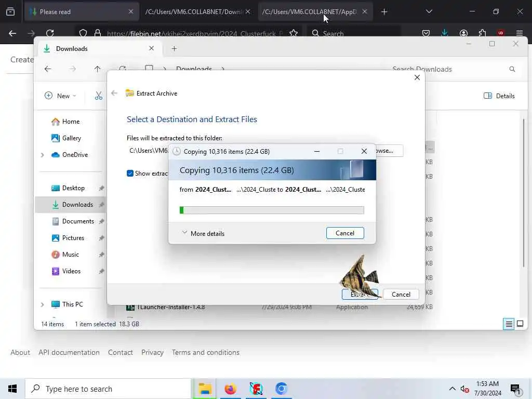Open the API documentation link
Screen dimensions: 532x399
(69, 353)
